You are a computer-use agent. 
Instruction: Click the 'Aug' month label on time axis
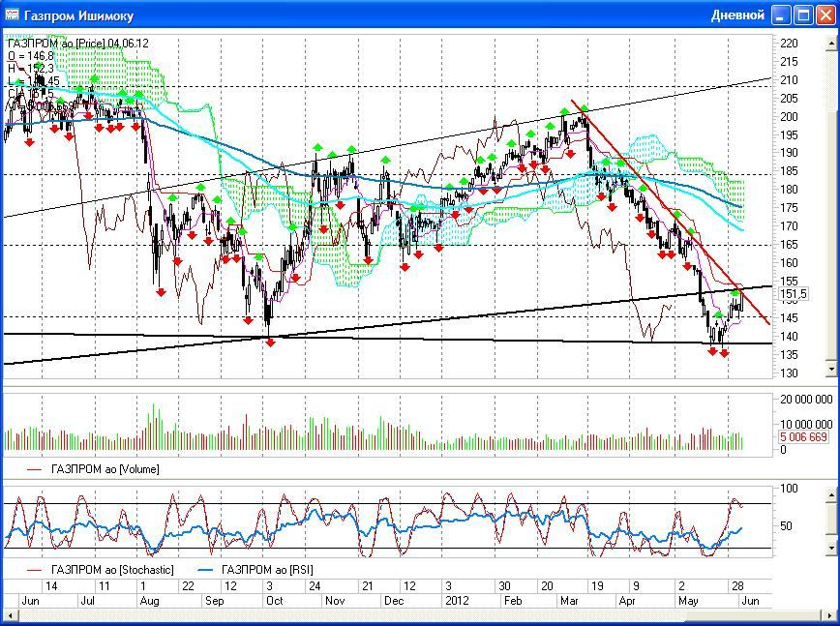149,601
